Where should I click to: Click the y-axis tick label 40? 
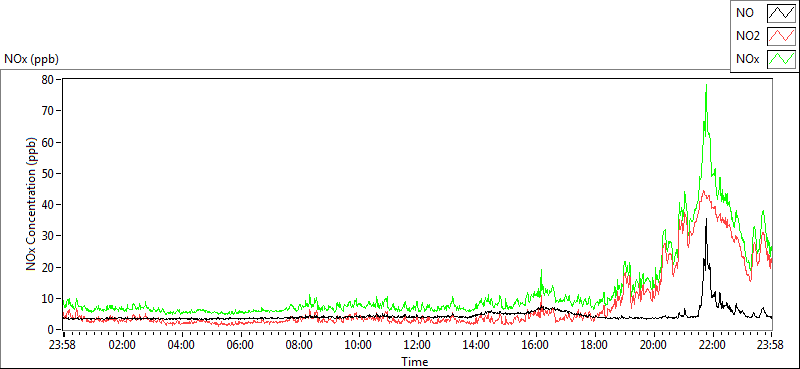coord(49,205)
